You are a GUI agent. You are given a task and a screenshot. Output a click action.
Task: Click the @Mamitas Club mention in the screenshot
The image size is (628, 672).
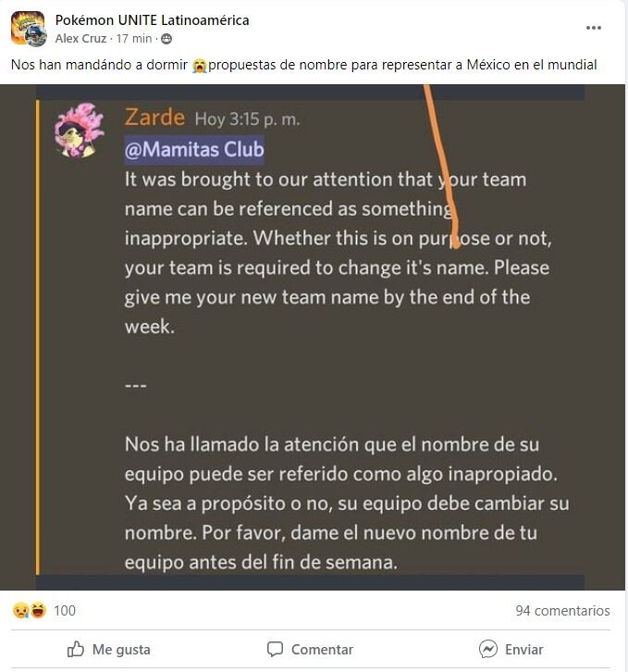tap(194, 150)
